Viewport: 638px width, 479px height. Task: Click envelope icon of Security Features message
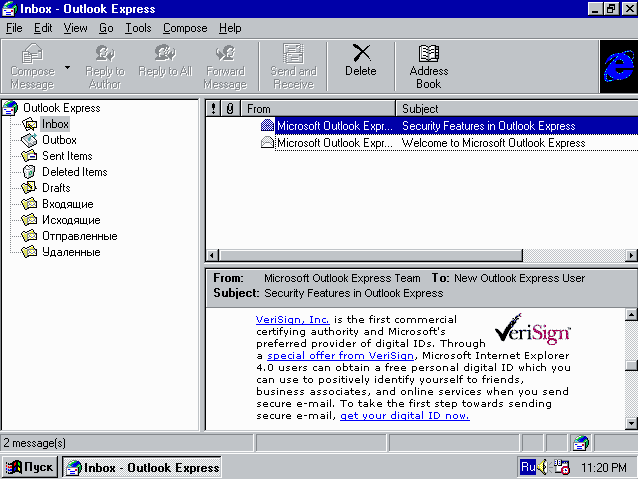(x=267, y=125)
